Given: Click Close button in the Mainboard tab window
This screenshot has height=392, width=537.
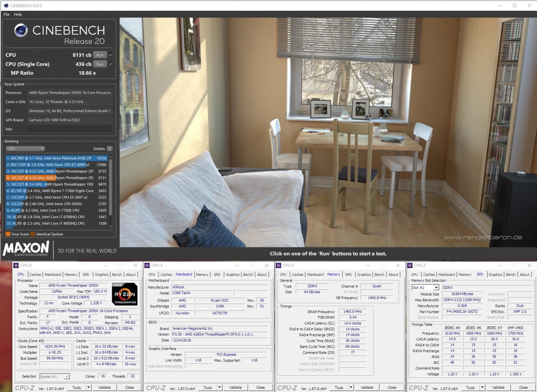Looking at the screenshot, I should (x=260, y=387).
